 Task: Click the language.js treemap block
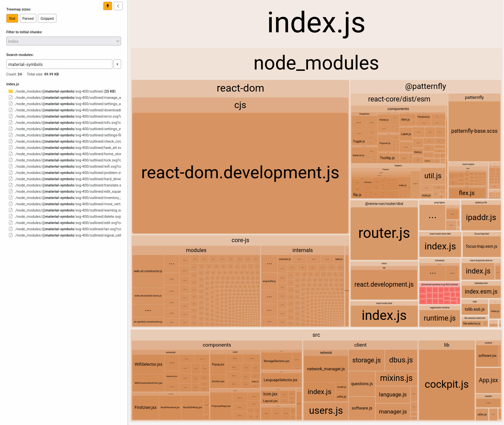coord(393,395)
